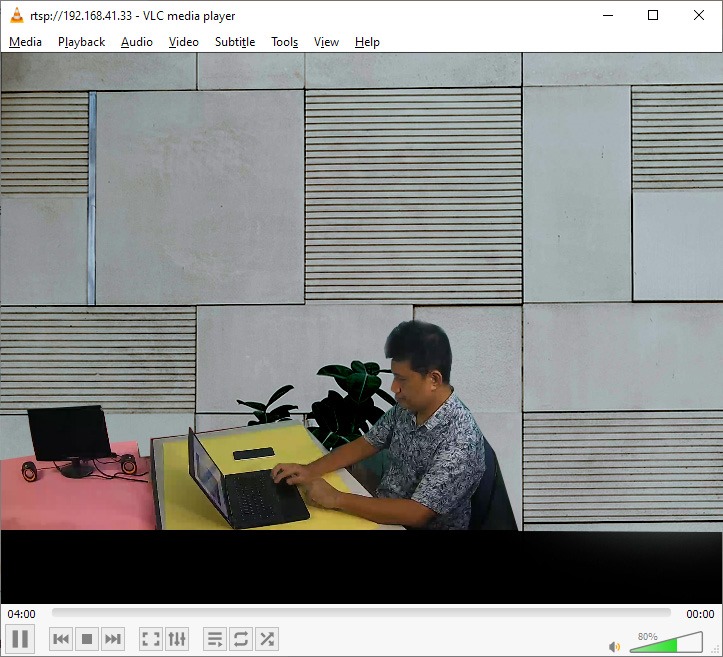Screen dimensions: 723x657
Task: Minimize the VLC window
Action: pyautogui.click(x=608, y=15)
